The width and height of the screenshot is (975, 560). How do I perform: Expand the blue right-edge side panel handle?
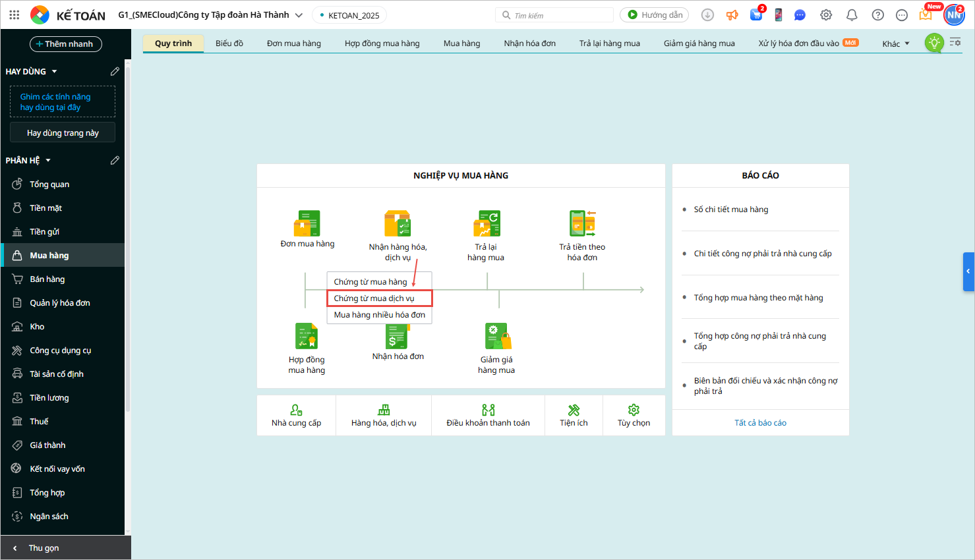click(x=968, y=271)
